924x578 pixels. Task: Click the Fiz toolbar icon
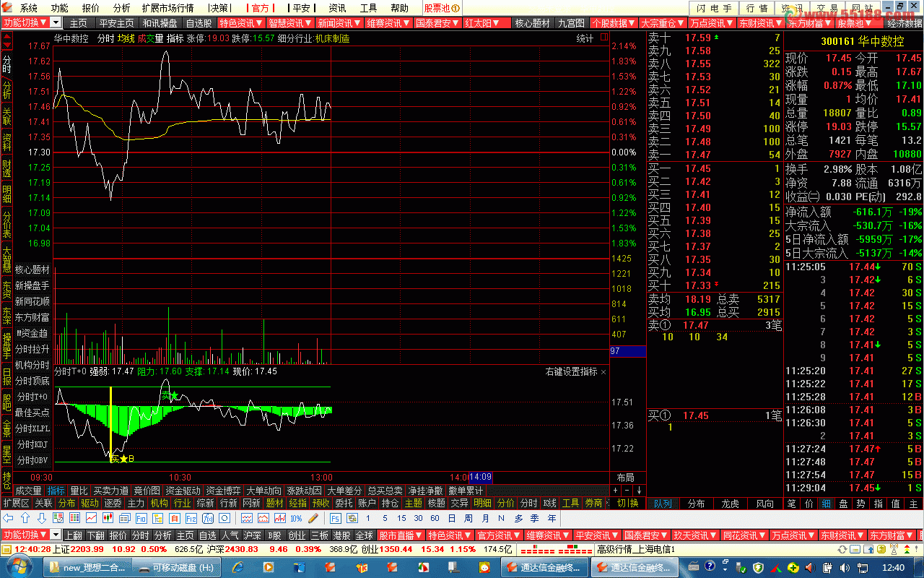point(191,518)
